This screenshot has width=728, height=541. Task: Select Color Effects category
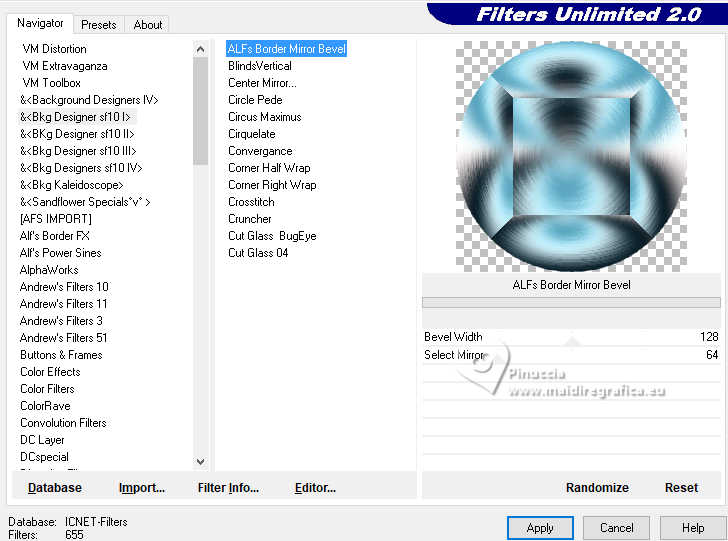tap(50, 372)
